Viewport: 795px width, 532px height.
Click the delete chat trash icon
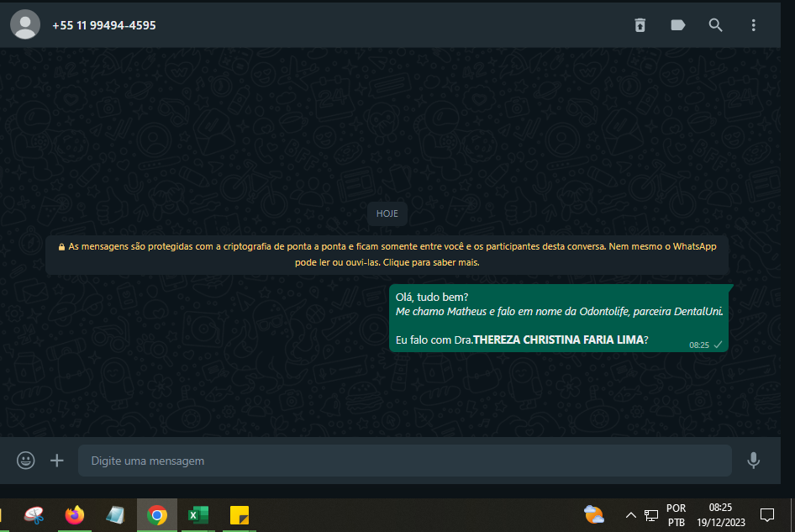pos(640,25)
